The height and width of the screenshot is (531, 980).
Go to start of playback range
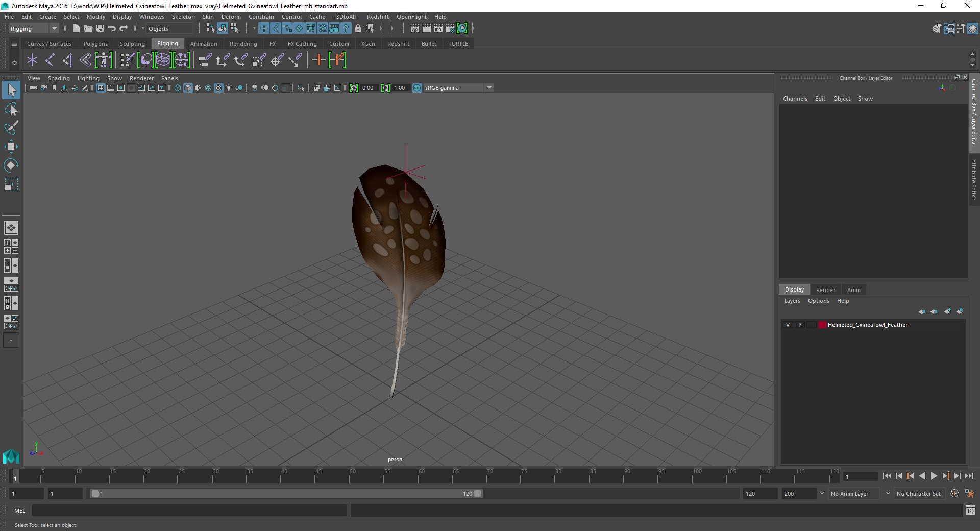(887, 476)
